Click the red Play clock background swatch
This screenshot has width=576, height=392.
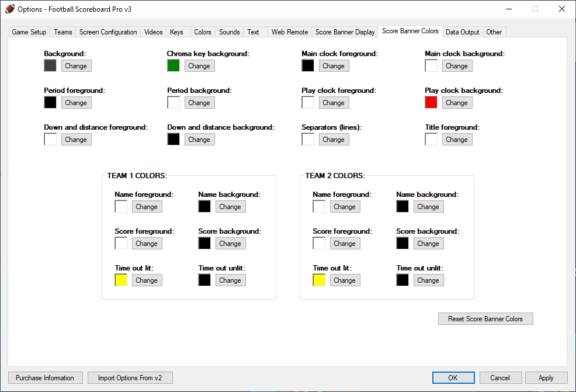pyautogui.click(x=431, y=103)
